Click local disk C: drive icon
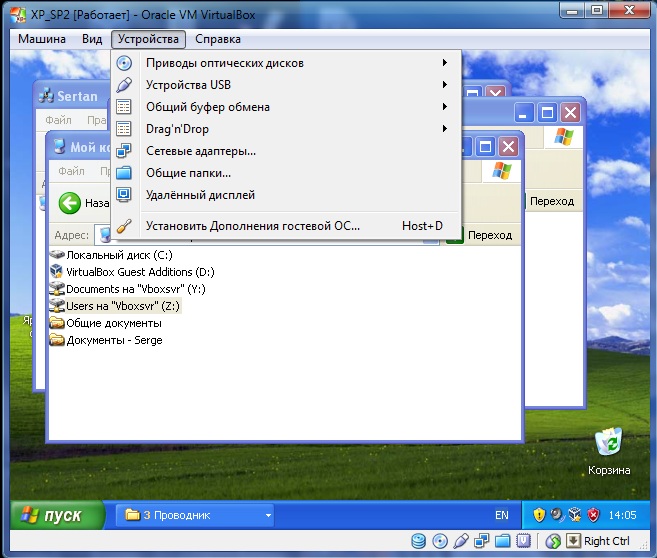This screenshot has width=657, height=558. 57,255
